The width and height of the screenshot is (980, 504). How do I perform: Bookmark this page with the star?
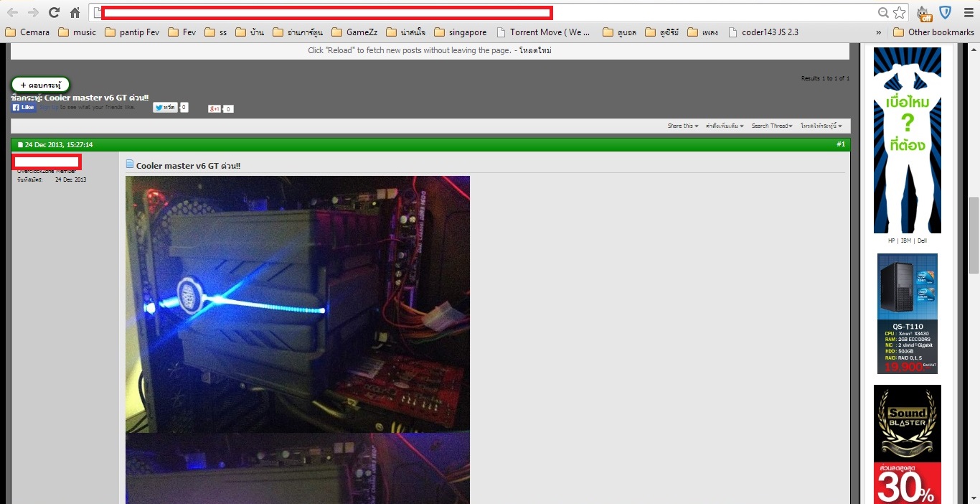click(899, 12)
